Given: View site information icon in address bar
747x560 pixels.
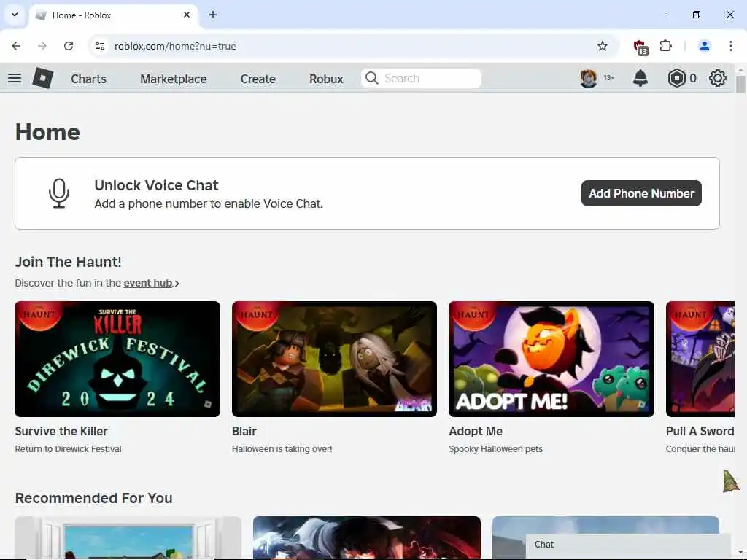Looking at the screenshot, I should tap(100, 46).
